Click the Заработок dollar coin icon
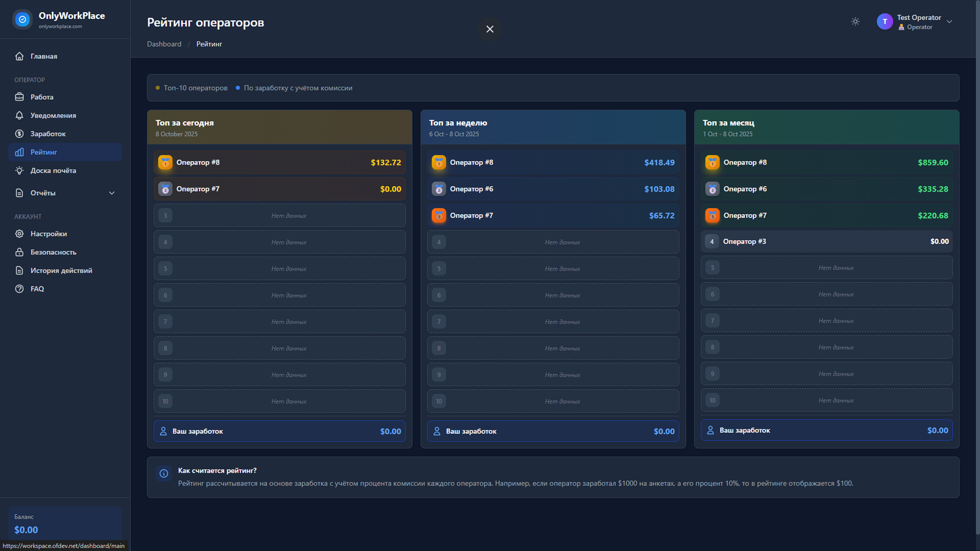 click(20, 134)
